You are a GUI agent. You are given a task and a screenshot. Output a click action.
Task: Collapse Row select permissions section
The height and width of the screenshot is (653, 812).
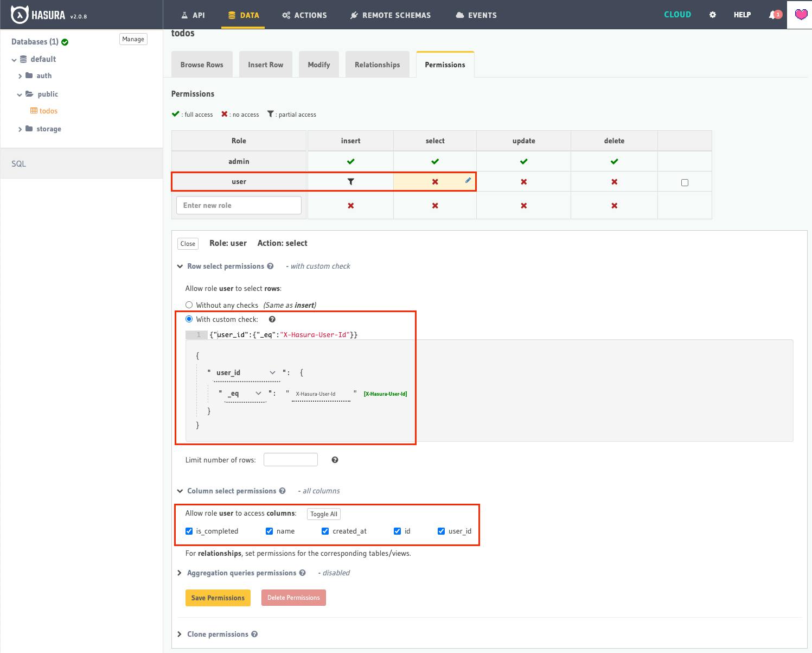pos(180,266)
